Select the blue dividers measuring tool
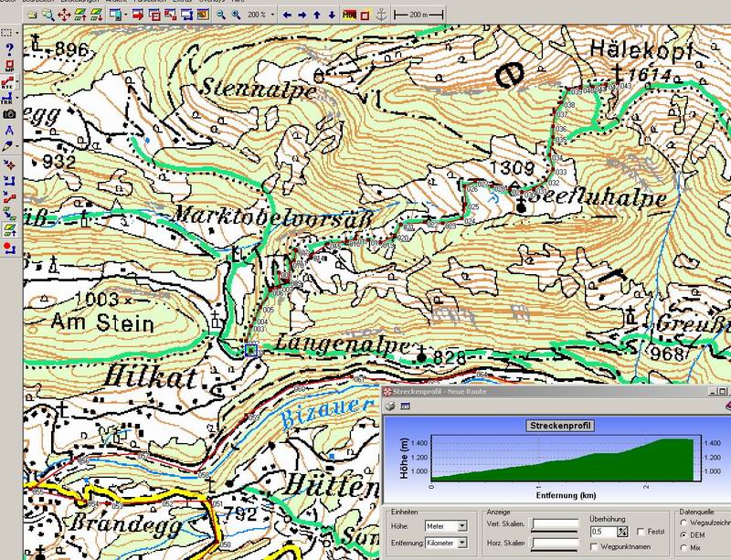This screenshot has height=560, width=731. point(9,130)
